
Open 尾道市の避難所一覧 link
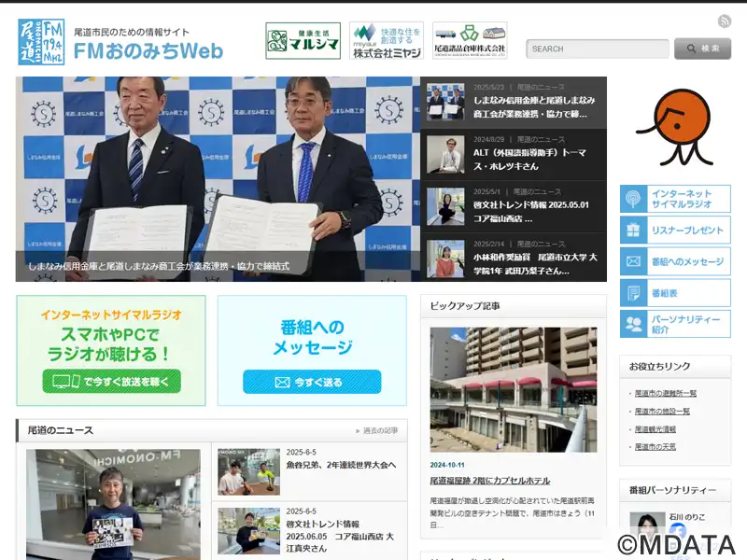tap(666, 393)
